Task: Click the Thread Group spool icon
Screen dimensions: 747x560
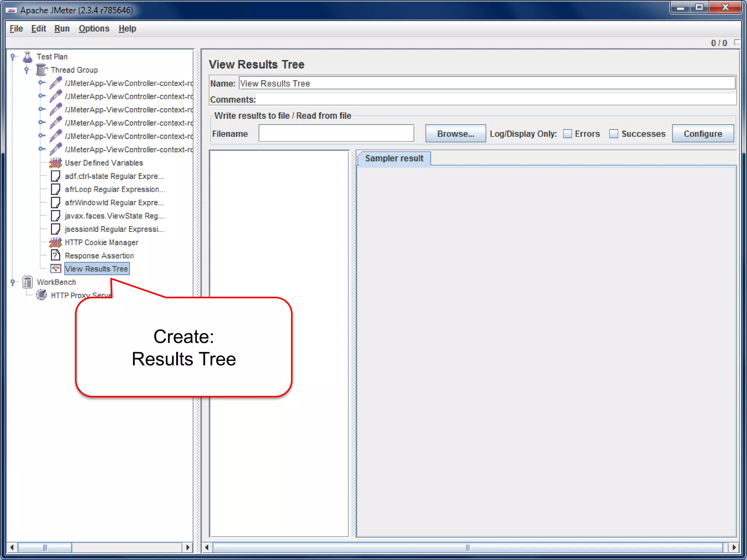Action: (42, 70)
